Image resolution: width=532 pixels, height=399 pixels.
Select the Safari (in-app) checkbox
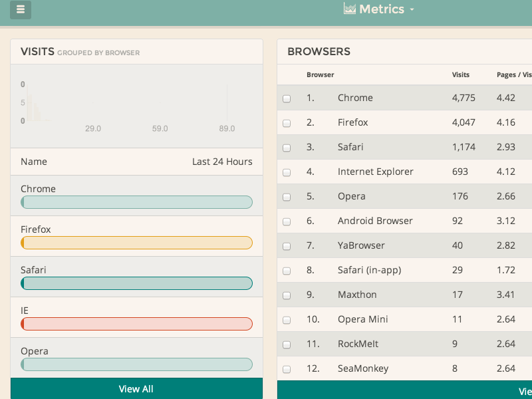(x=287, y=271)
